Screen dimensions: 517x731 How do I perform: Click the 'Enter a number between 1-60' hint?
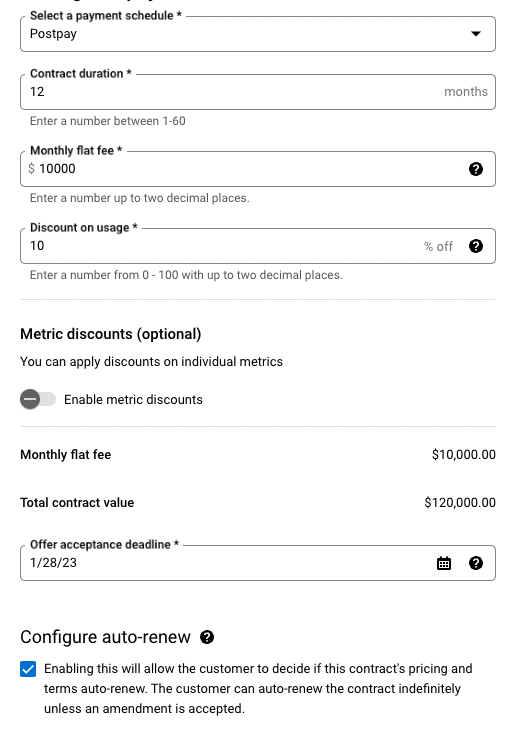pyautogui.click(x=108, y=121)
